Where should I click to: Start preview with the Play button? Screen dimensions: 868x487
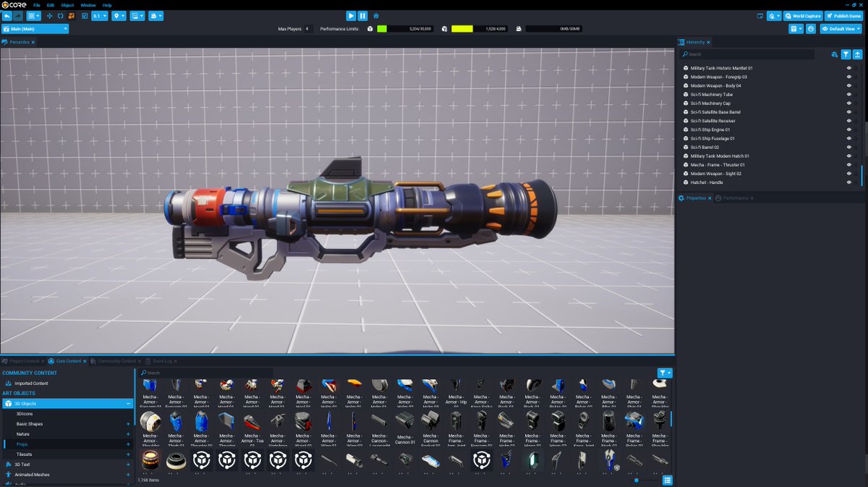point(351,15)
